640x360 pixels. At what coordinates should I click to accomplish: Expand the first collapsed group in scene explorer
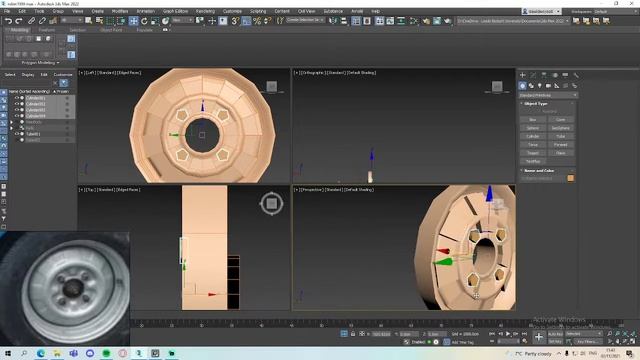tap(11, 122)
